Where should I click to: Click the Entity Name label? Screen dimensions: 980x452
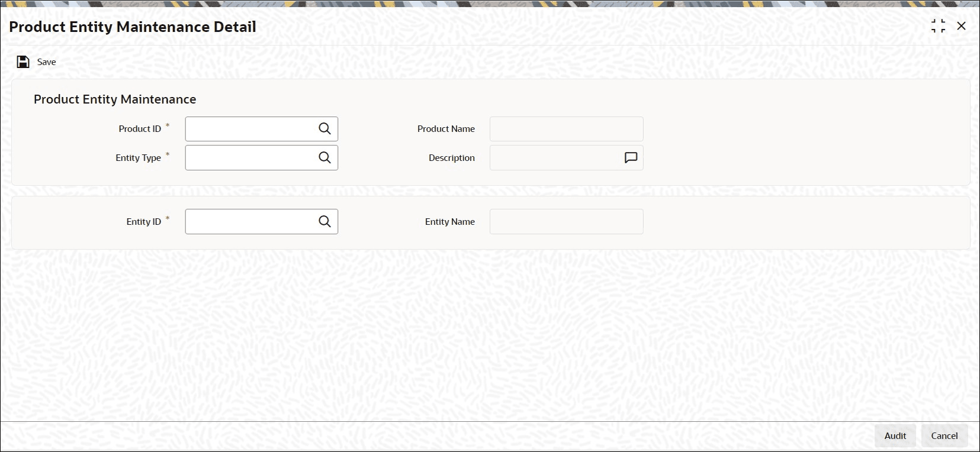coord(450,222)
